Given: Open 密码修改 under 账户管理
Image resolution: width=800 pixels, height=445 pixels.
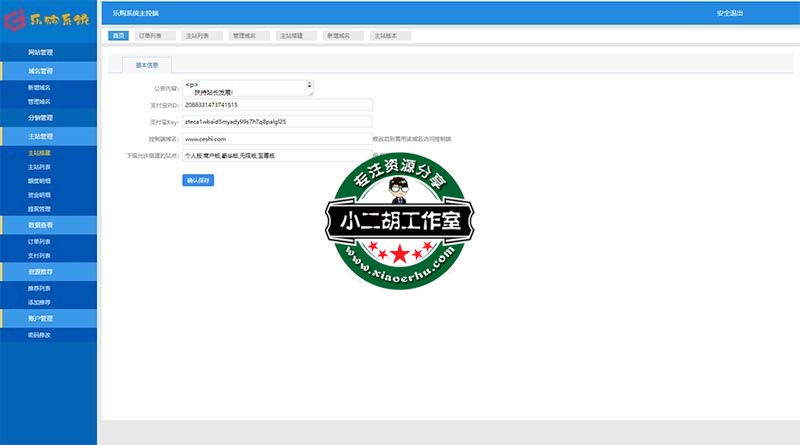Looking at the screenshot, I should [40, 335].
